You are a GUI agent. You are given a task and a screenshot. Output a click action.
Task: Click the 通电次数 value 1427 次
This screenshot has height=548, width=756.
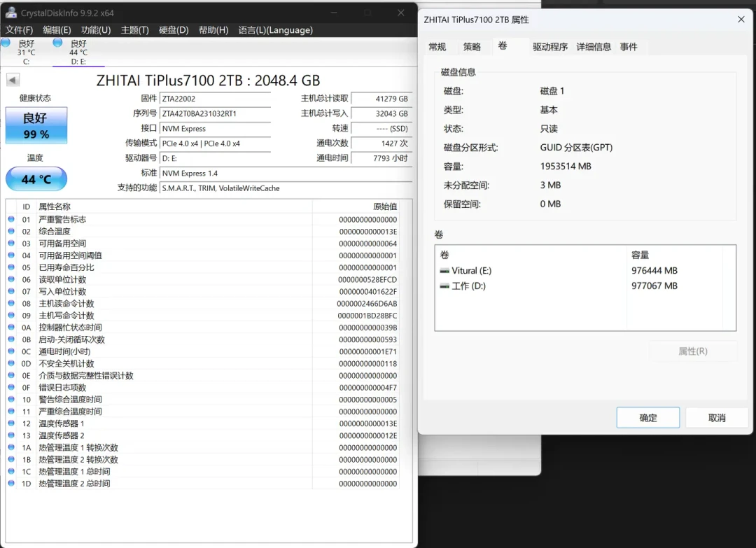381,143
